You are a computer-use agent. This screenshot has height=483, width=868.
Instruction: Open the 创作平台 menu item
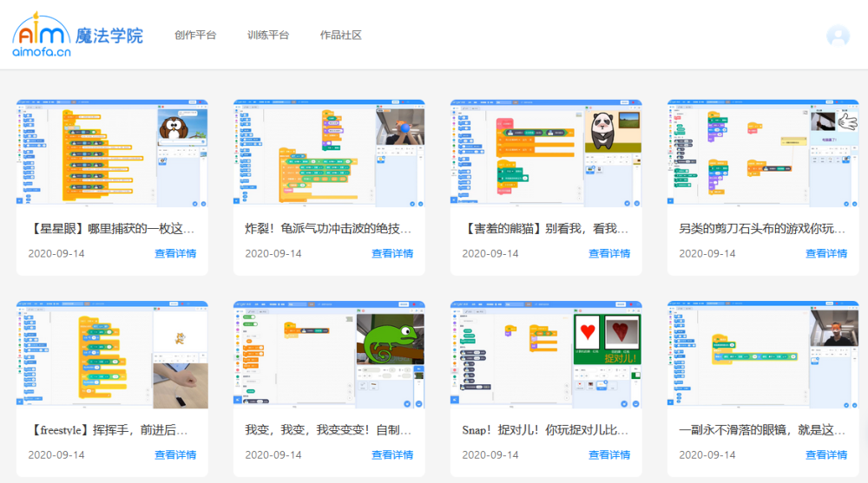tap(195, 35)
